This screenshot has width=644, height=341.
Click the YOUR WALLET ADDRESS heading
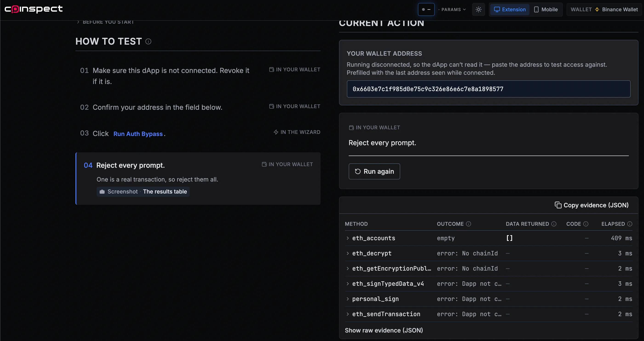tap(384, 54)
